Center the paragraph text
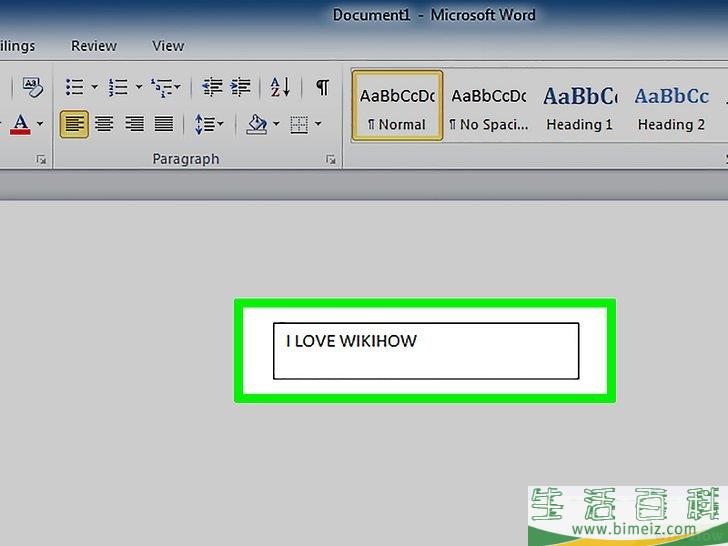Screen dimensions: 728x546 tap(104, 124)
